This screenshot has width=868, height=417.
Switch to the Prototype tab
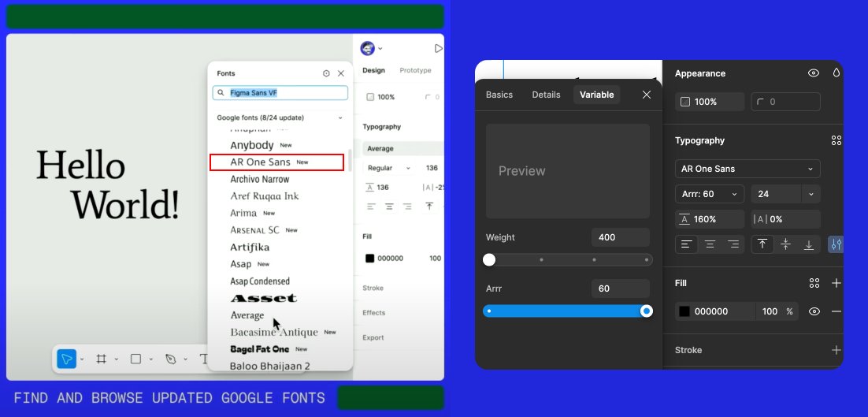pyautogui.click(x=415, y=70)
